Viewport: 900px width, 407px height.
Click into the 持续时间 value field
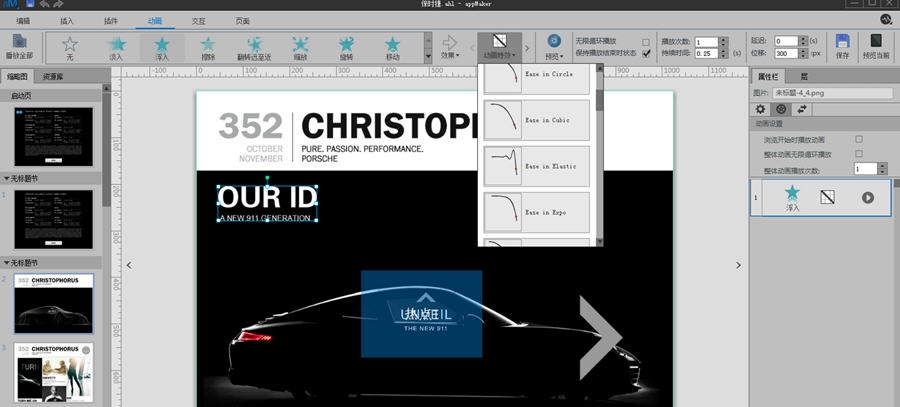[x=707, y=53]
